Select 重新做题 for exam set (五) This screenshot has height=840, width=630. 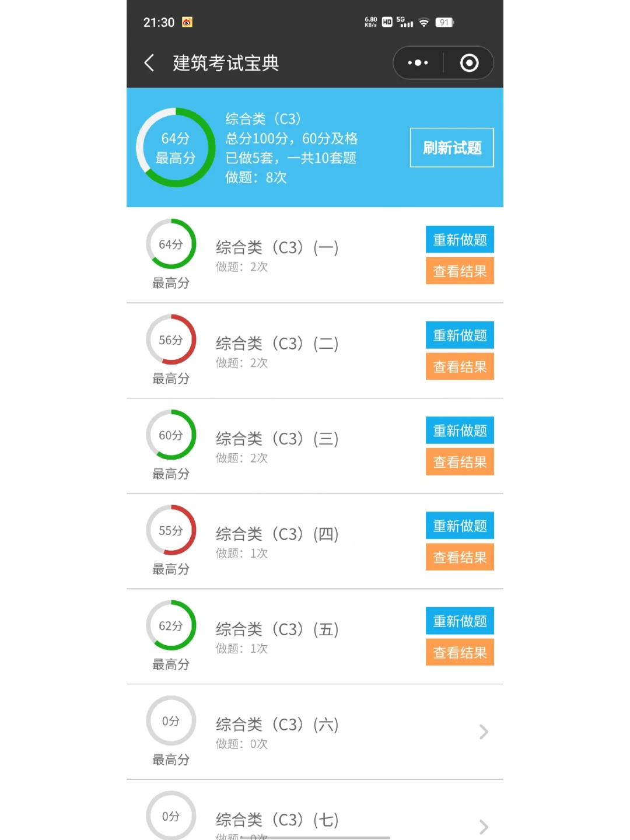(460, 621)
